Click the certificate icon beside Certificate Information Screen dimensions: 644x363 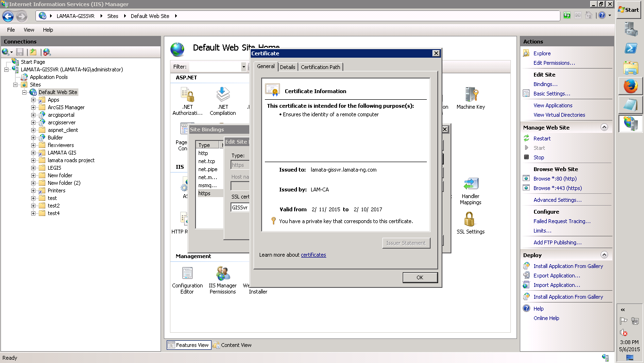272,90
